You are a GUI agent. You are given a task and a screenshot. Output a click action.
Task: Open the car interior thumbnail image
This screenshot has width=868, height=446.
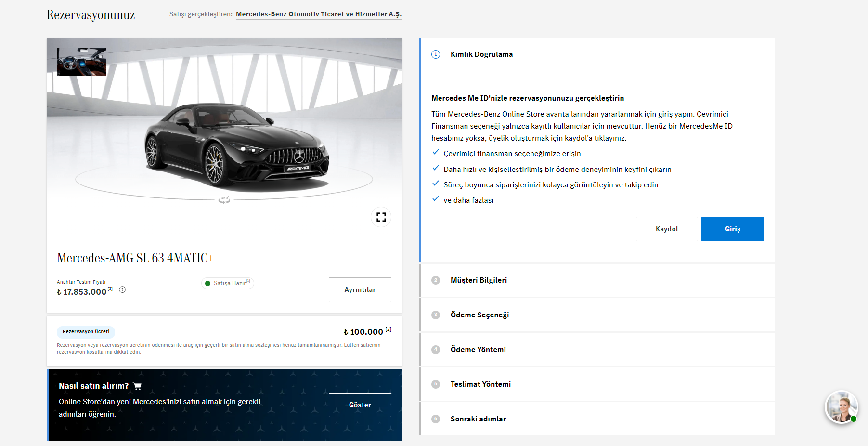pyautogui.click(x=81, y=62)
